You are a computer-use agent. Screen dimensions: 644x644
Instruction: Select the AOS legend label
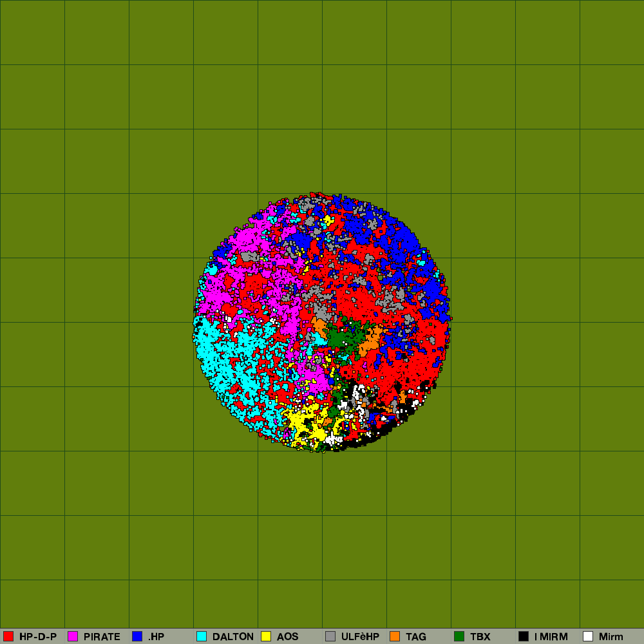click(288, 637)
